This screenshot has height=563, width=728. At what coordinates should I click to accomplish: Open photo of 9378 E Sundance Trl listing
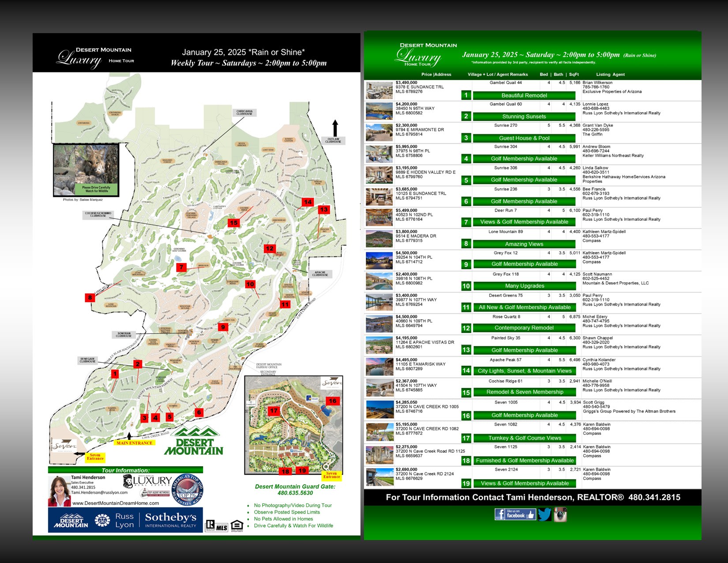tap(379, 90)
